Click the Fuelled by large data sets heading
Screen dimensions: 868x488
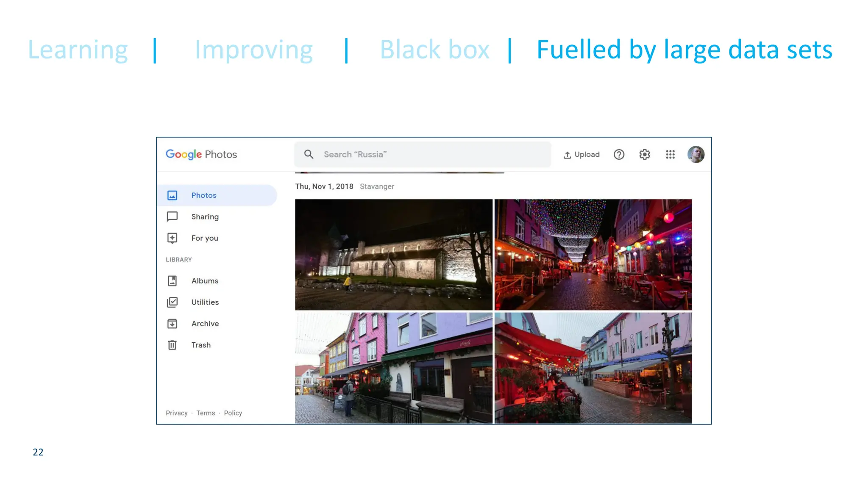click(x=684, y=50)
